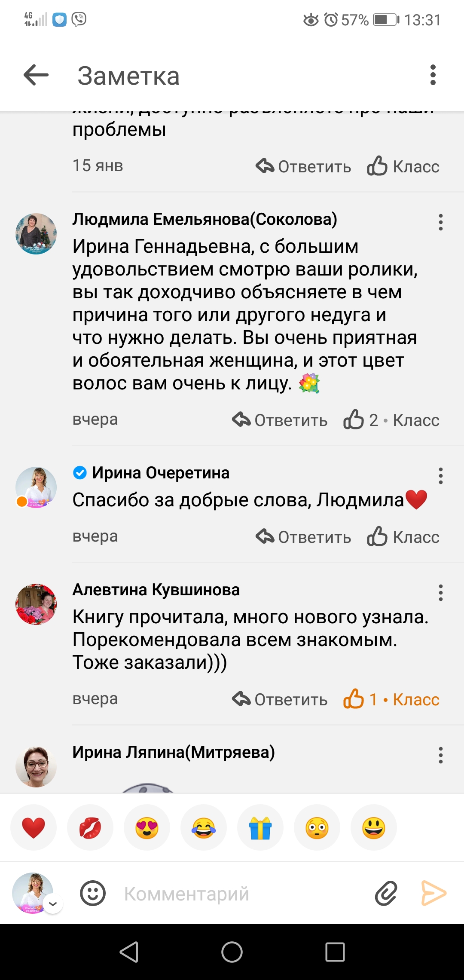Send the heart-eyes emoji reaction
Viewport: 464px width, 980px height.
(x=147, y=828)
